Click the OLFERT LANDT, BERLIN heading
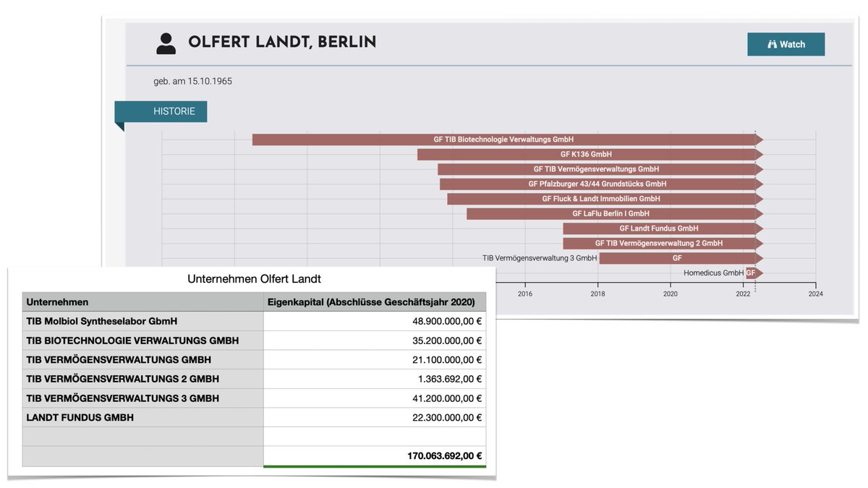Viewport: 868px width, 488px height. click(x=282, y=43)
